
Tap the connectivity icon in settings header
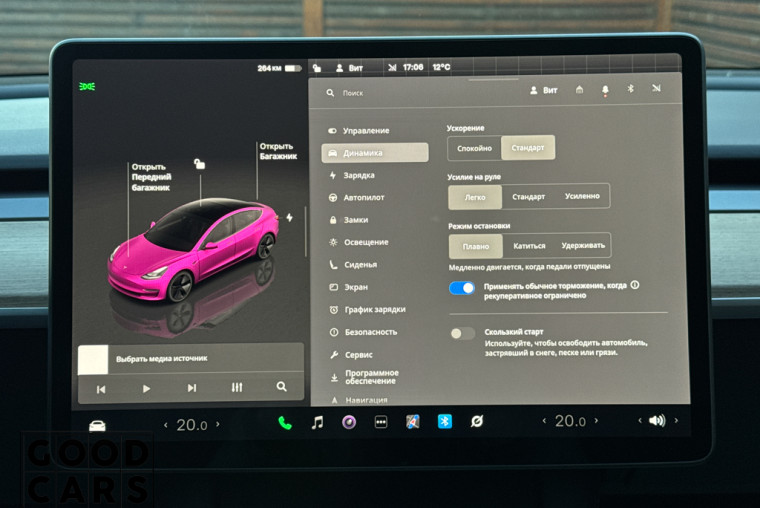656,88
